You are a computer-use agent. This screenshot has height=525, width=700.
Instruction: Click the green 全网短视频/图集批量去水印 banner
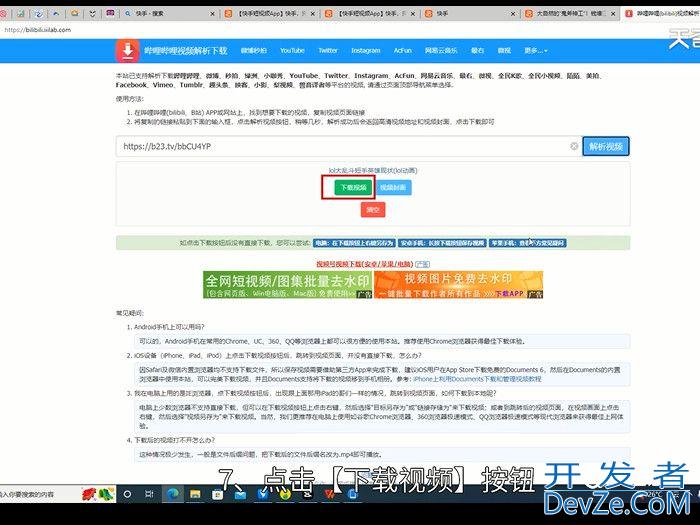(288, 285)
